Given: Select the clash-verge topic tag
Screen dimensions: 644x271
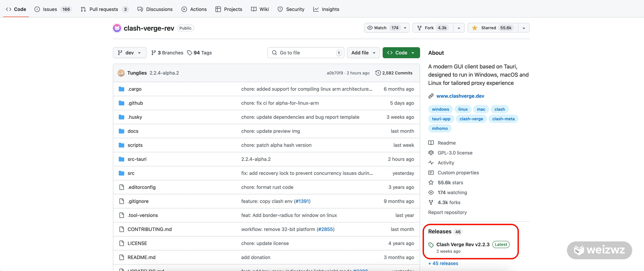Looking at the screenshot, I should tap(471, 119).
